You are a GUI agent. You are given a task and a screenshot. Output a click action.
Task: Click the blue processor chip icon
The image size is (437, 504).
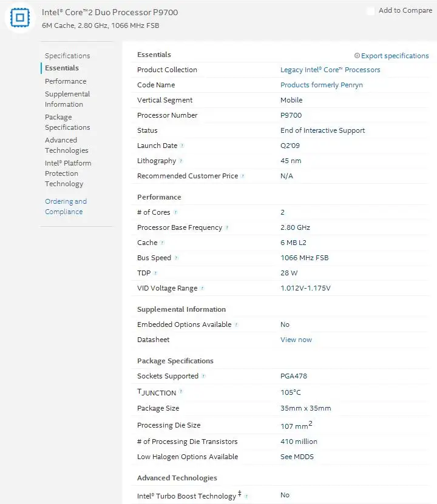[x=20, y=18]
